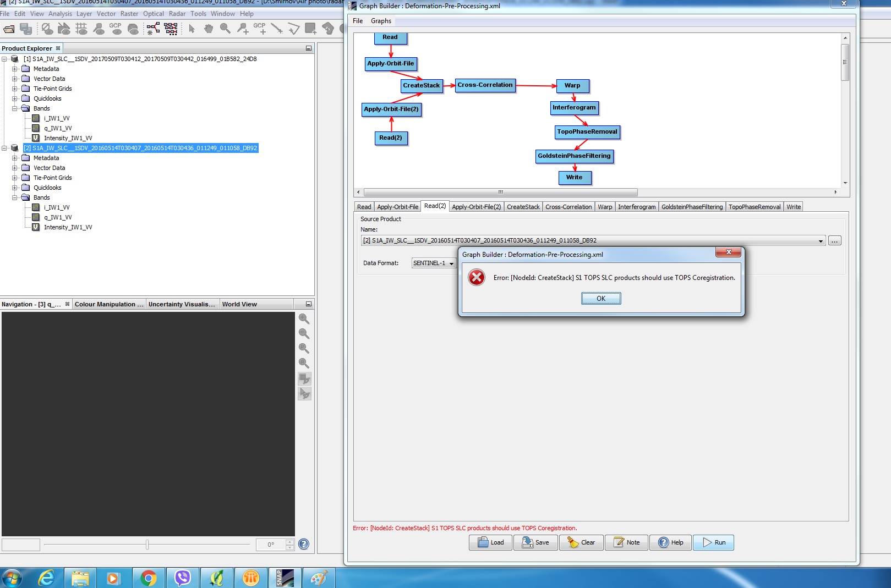Click the Run button in Graph Builder
Image resolution: width=891 pixels, height=588 pixels.
click(x=713, y=542)
